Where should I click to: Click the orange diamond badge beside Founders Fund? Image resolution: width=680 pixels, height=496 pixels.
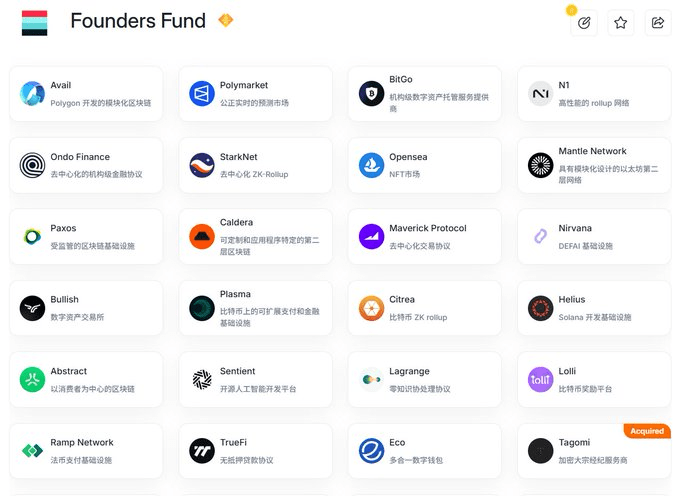[x=226, y=20]
